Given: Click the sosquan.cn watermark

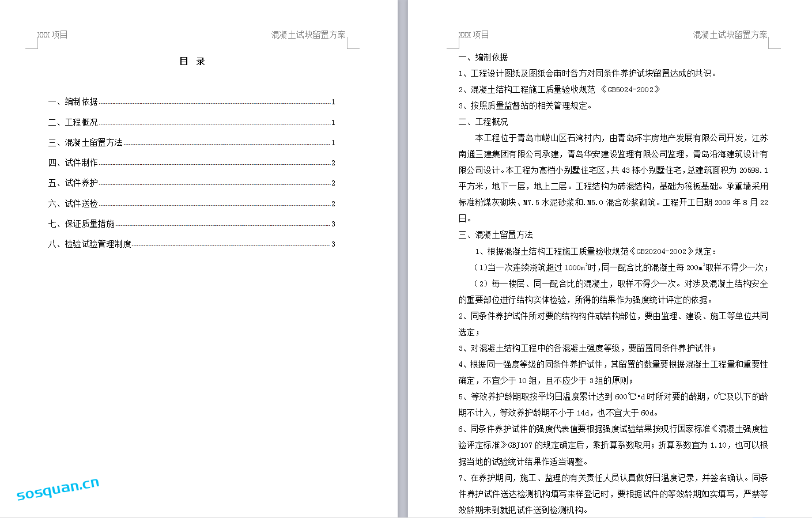Looking at the screenshot, I should pyautogui.click(x=58, y=489).
